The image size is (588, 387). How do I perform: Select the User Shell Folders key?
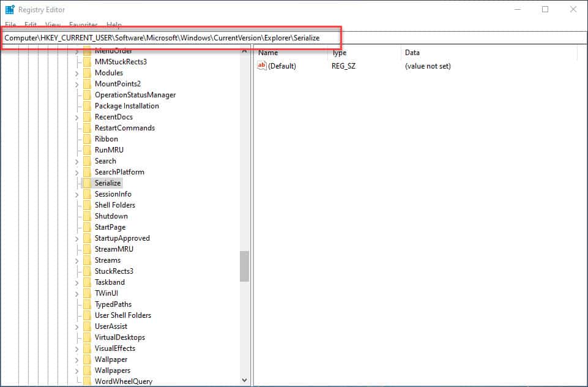click(x=122, y=315)
